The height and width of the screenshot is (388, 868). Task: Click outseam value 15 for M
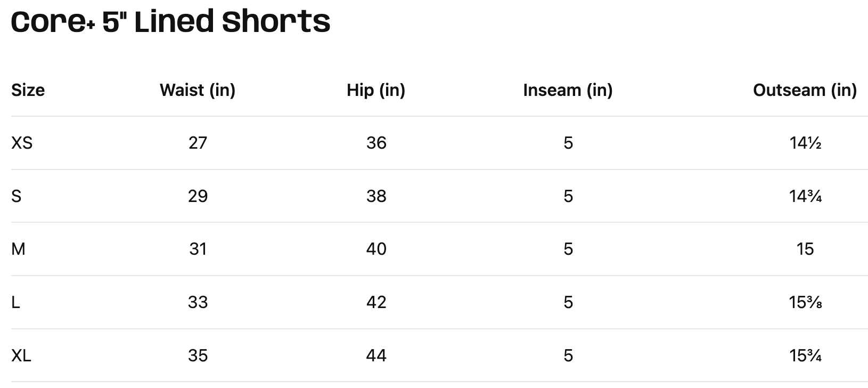[805, 249]
